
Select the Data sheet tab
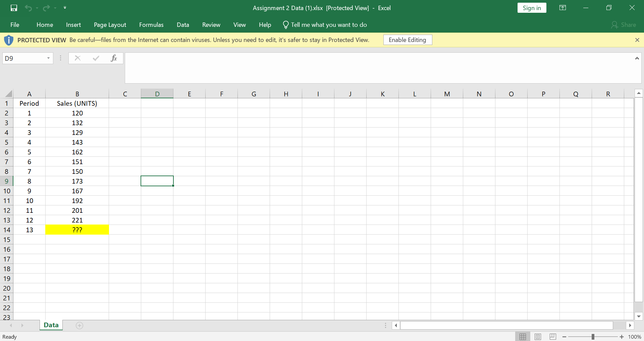click(x=51, y=325)
